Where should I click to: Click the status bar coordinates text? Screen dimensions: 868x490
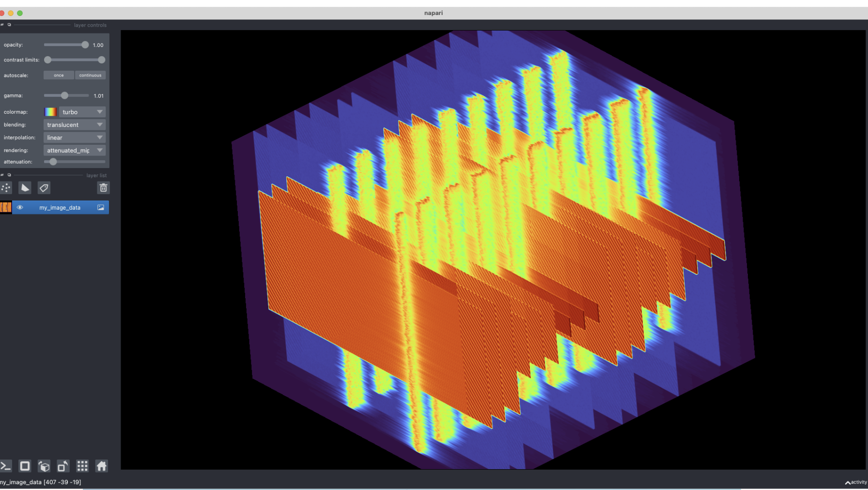click(x=41, y=482)
